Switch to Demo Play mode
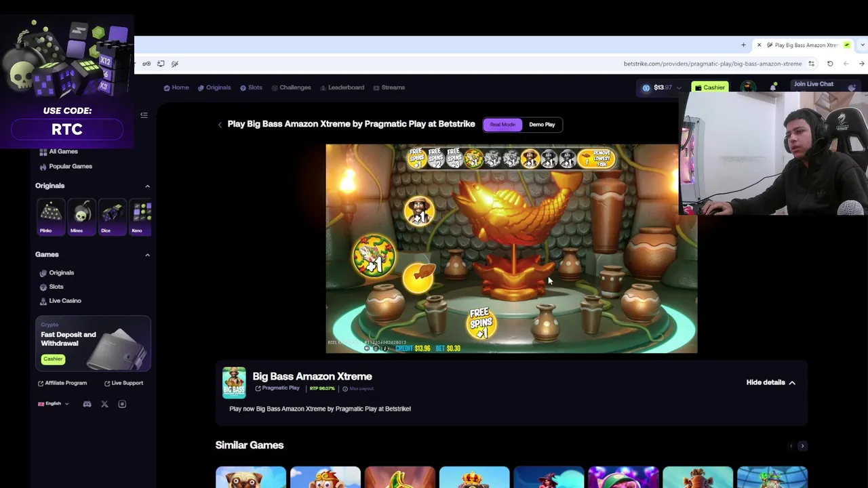 pos(542,125)
